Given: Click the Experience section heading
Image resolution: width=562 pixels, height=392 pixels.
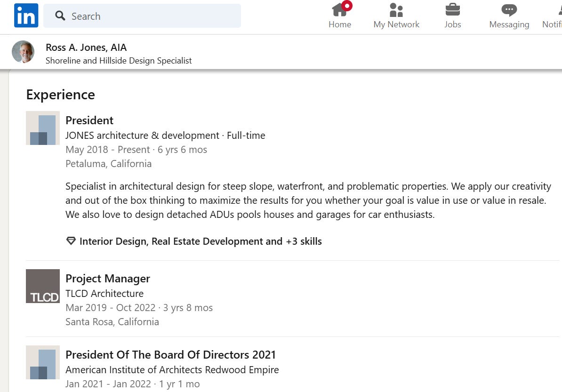Looking at the screenshot, I should (61, 95).
